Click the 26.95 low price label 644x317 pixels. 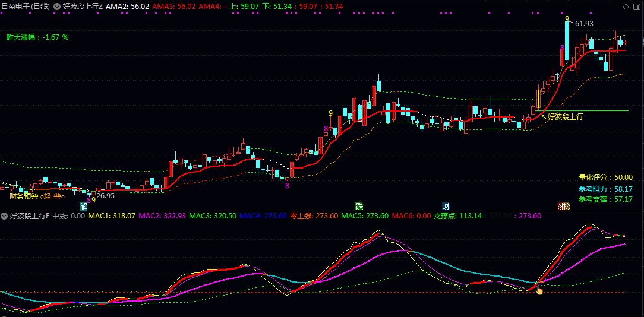click(x=105, y=195)
